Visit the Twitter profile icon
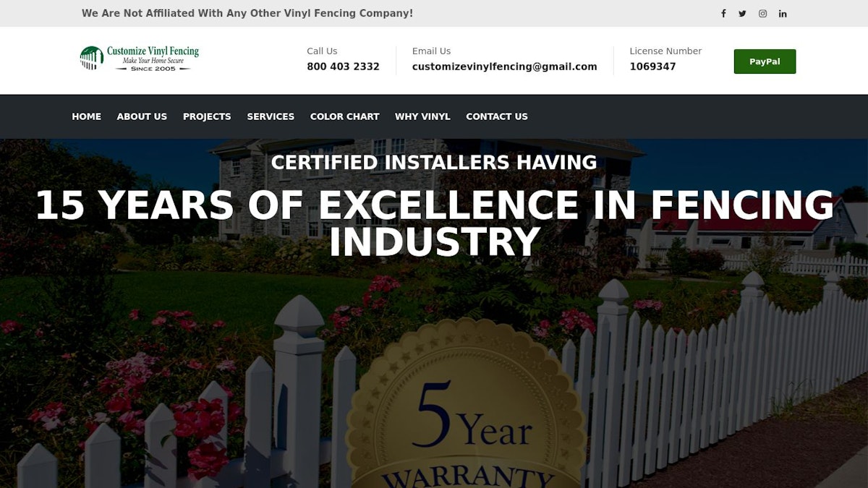This screenshot has height=488, width=868. coord(742,13)
